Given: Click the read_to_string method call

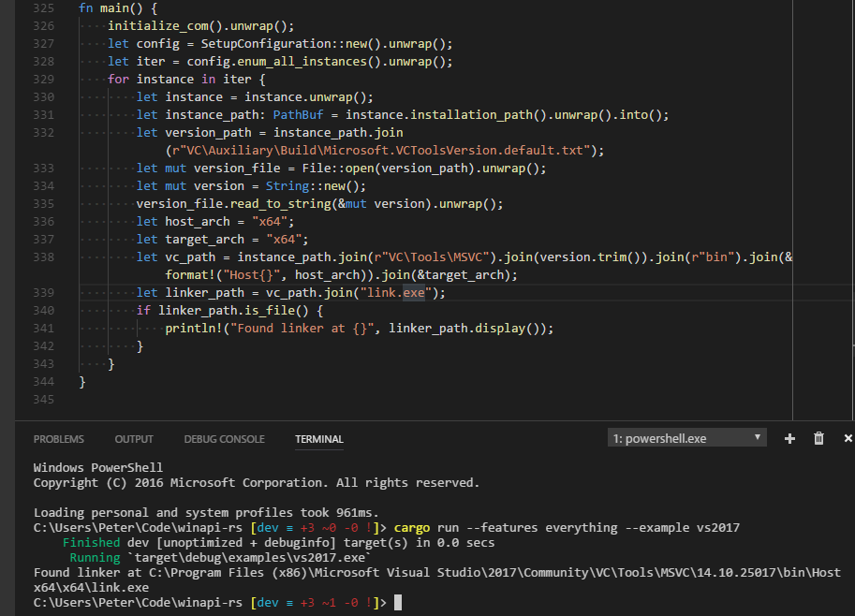Looking at the screenshot, I should click(x=280, y=204).
